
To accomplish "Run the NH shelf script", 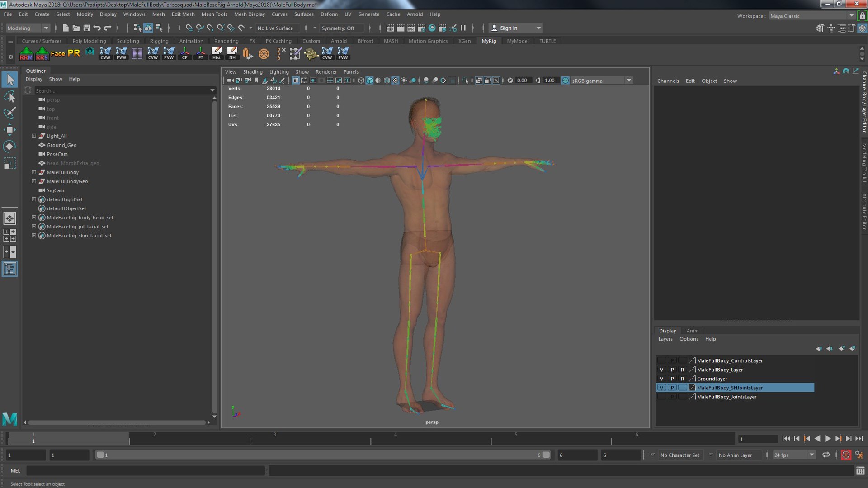I will click(x=232, y=53).
